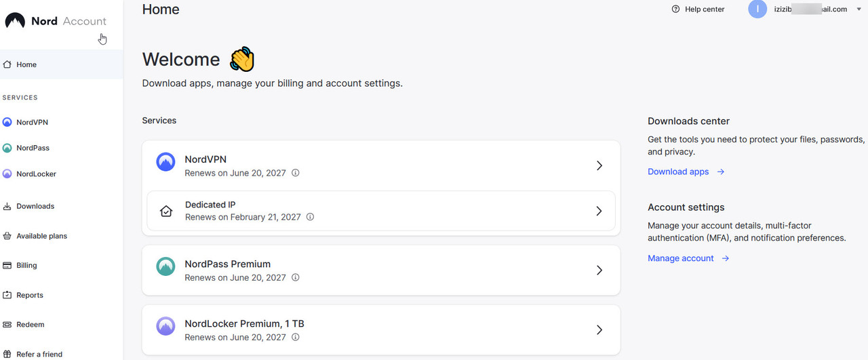Click the Help center question mark icon
868x360 pixels.
pyautogui.click(x=675, y=9)
